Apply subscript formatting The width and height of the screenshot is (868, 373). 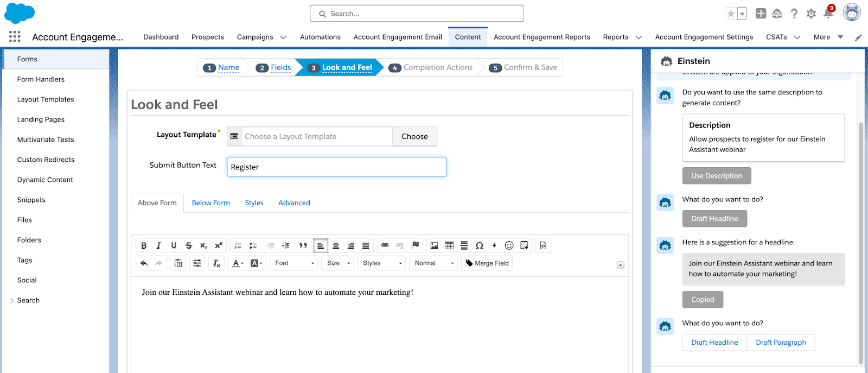(203, 245)
